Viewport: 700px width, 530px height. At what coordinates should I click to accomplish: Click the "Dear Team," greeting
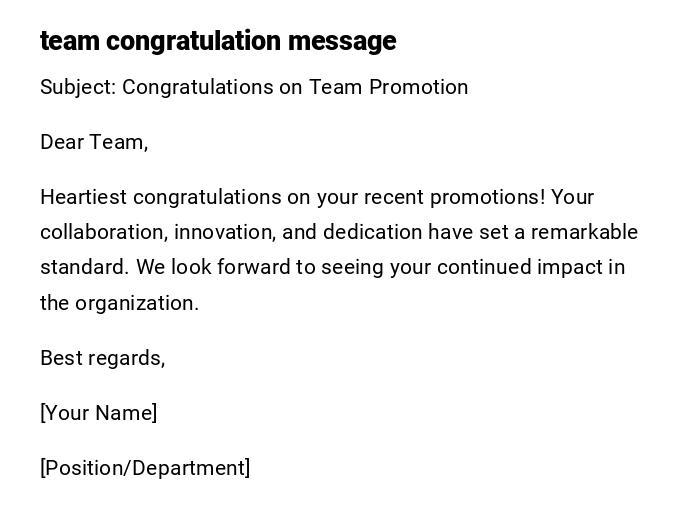94,142
